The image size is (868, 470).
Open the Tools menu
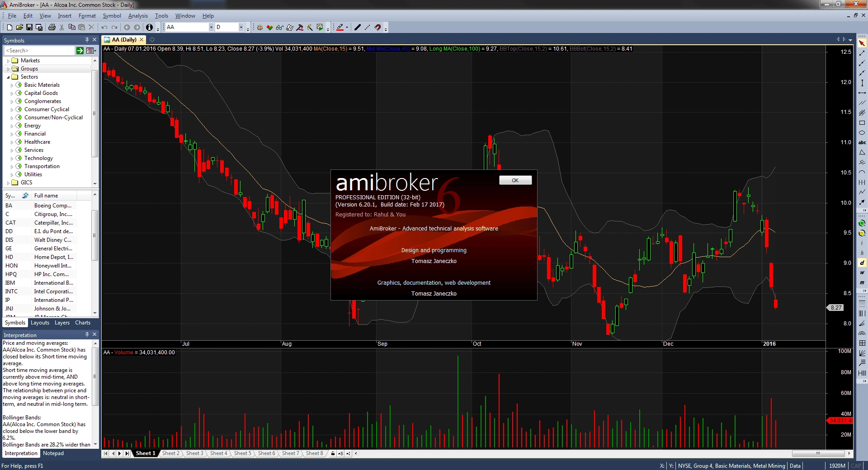tap(161, 16)
